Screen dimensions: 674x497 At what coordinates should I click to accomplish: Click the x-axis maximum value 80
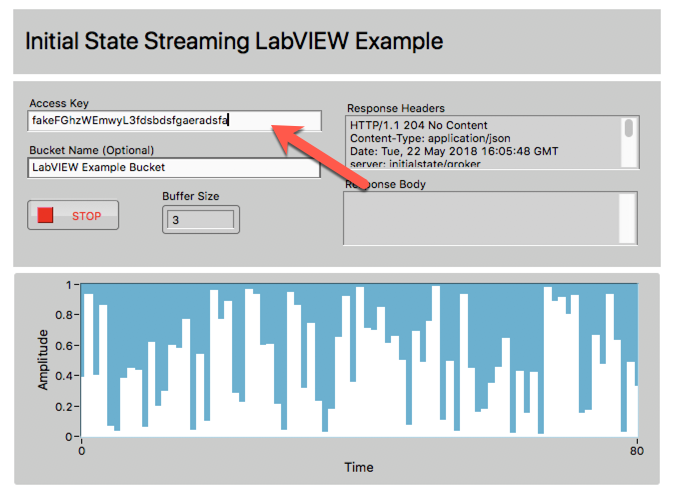(x=636, y=450)
